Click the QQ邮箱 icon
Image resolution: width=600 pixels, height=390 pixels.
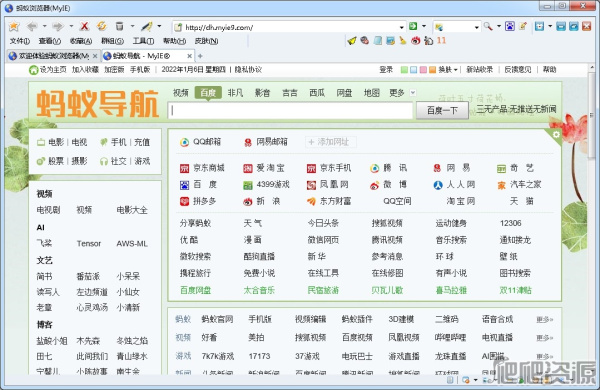click(x=184, y=142)
